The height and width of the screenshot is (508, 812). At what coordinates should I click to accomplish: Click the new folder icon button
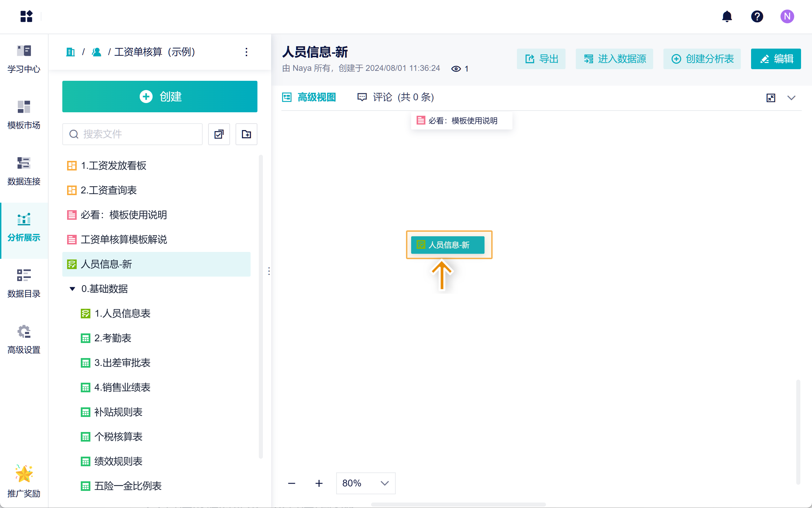246,134
